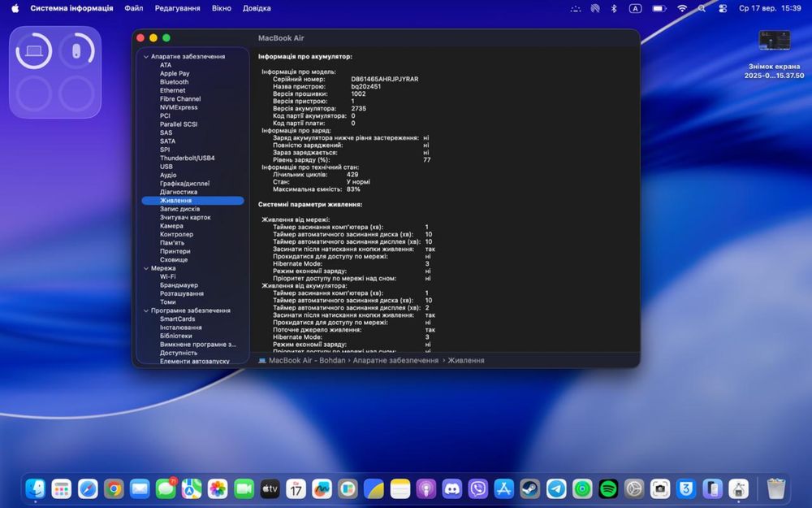Viewport: 812px width, 508px height.
Task: Launch Freeform from the Dock
Action: pos(322,488)
